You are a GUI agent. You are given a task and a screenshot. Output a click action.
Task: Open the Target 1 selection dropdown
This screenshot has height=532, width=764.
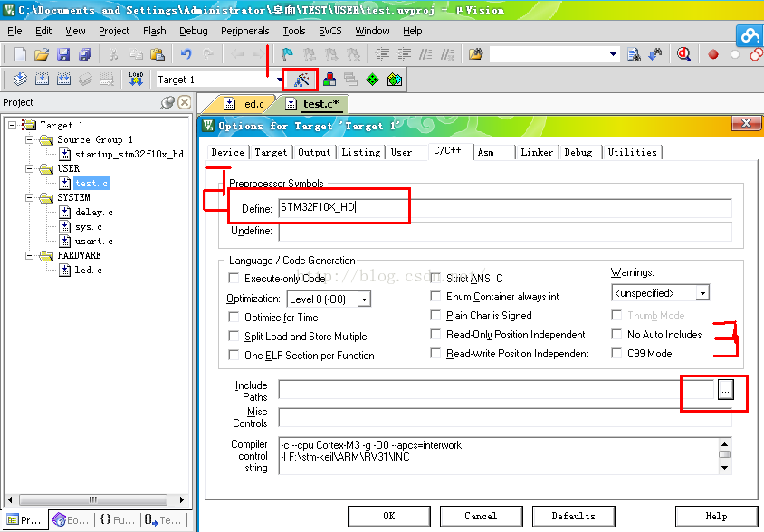(279, 80)
